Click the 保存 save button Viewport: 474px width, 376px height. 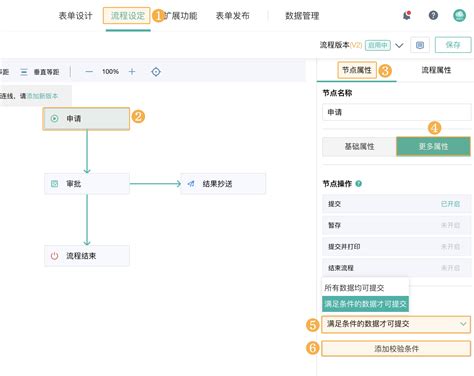pos(453,45)
